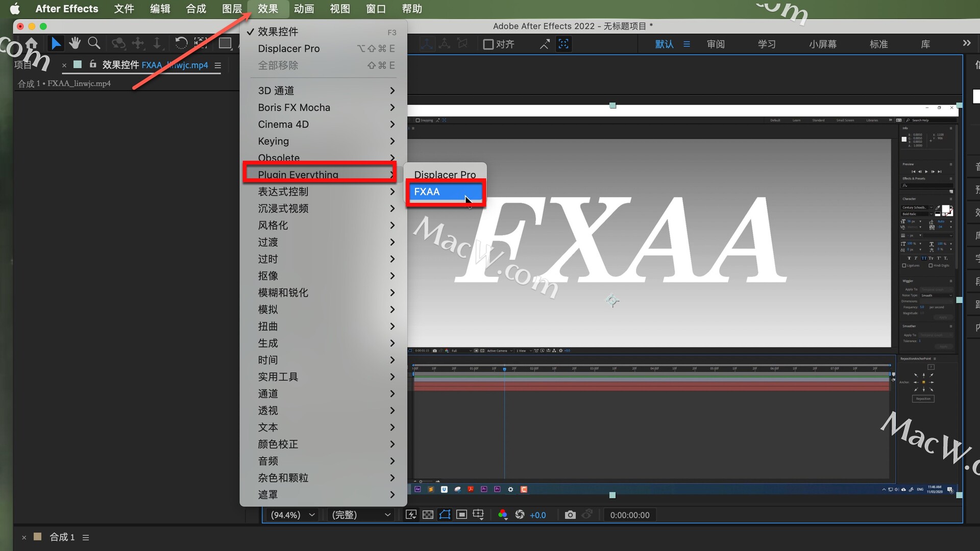The width and height of the screenshot is (980, 551).
Task: Expand the Cinema 4D submenu
Action: pyautogui.click(x=323, y=124)
